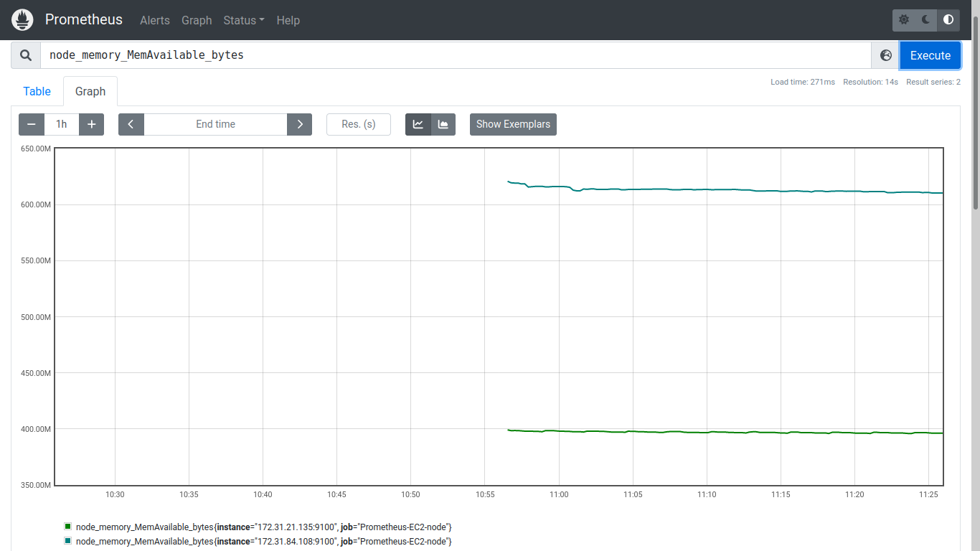Show unstacked line graph

coord(418,124)
